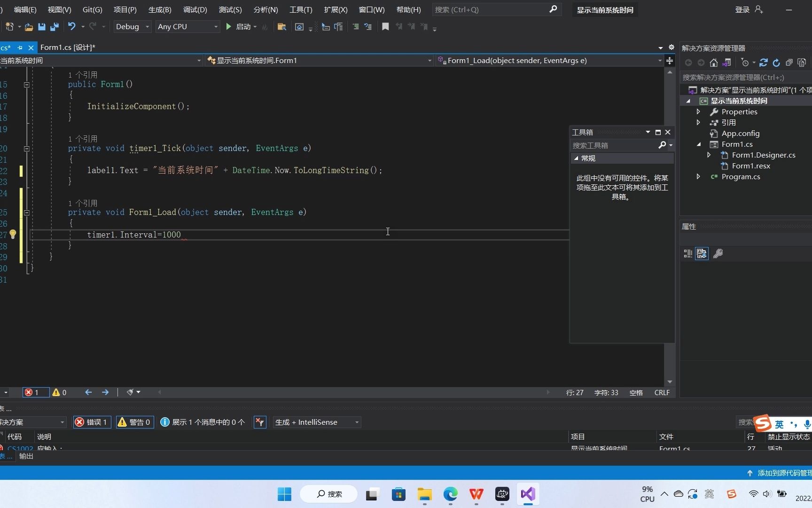Viewport: 812px width, 508px height.
Task: Open the 工具(T) menu
Action: click(x=301, y=9)
